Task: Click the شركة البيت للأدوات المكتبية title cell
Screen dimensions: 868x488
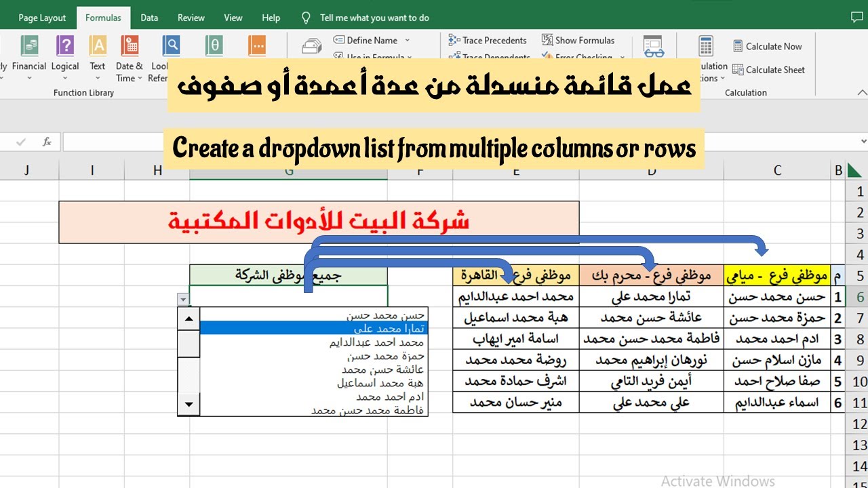Action: point(319,222)
